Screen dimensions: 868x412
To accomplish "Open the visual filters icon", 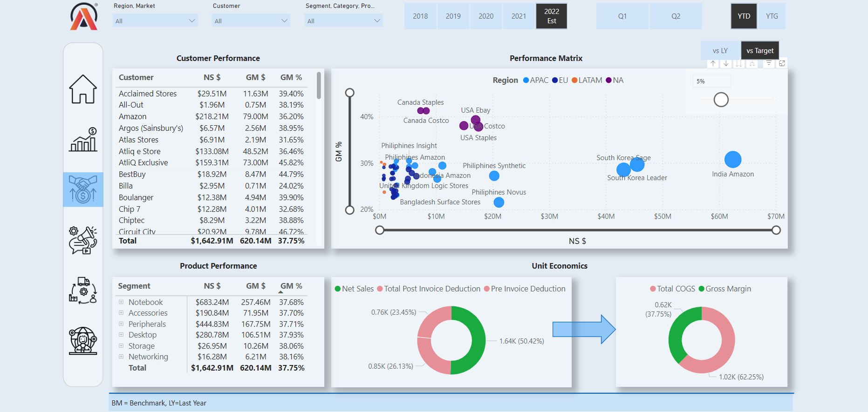I will [x=769, y=63].
